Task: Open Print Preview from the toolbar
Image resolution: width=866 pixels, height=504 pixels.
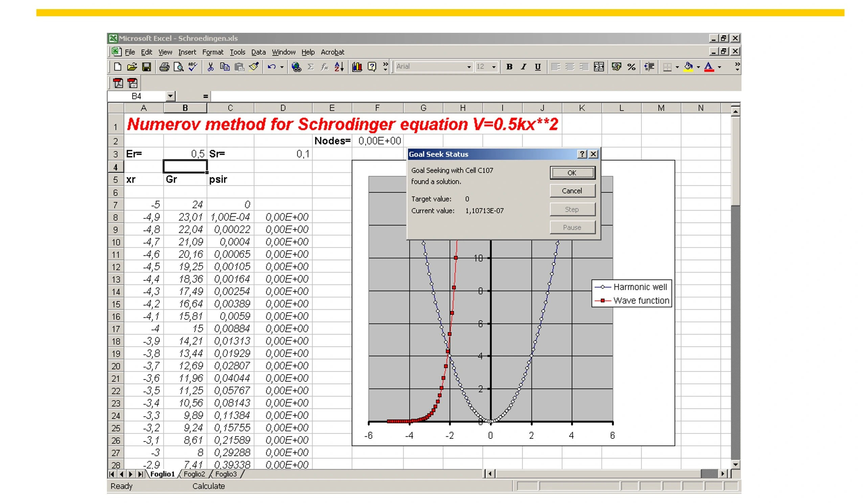Action: 178,67
